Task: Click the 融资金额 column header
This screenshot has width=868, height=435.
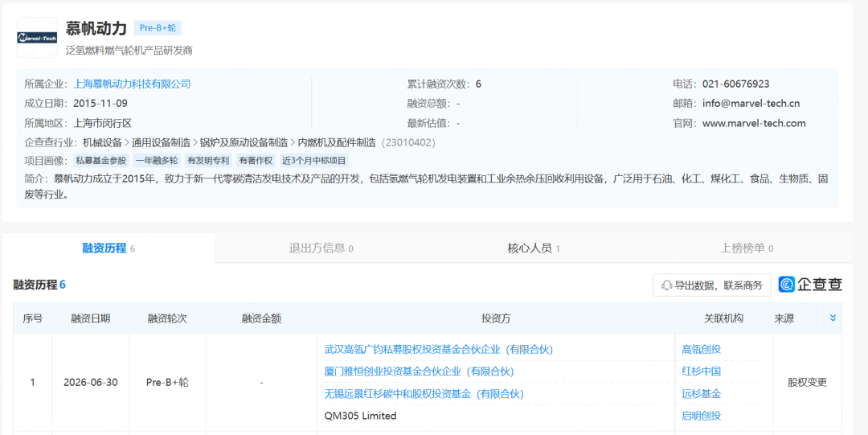Action: (x=261, y=318)
